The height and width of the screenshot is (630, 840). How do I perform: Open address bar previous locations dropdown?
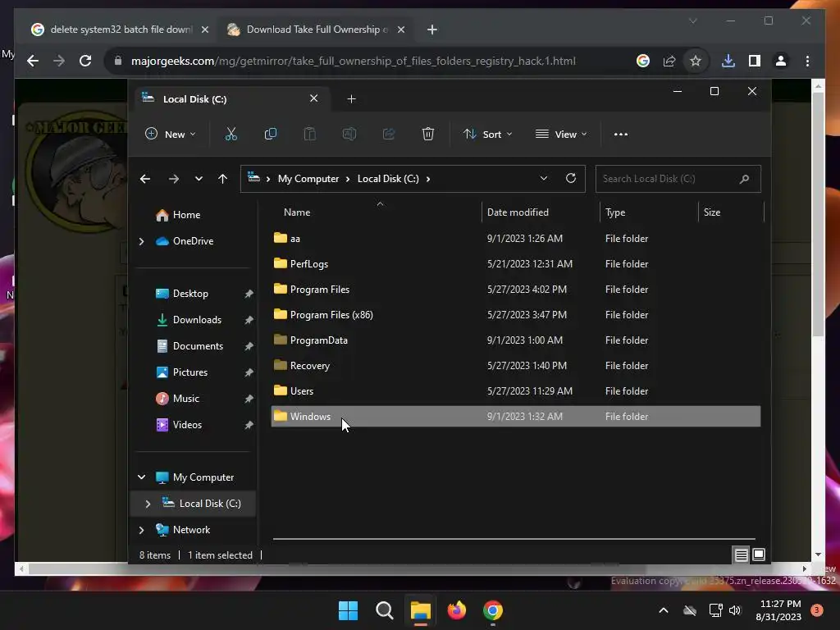pyautogui.click(x=544, y=178)
